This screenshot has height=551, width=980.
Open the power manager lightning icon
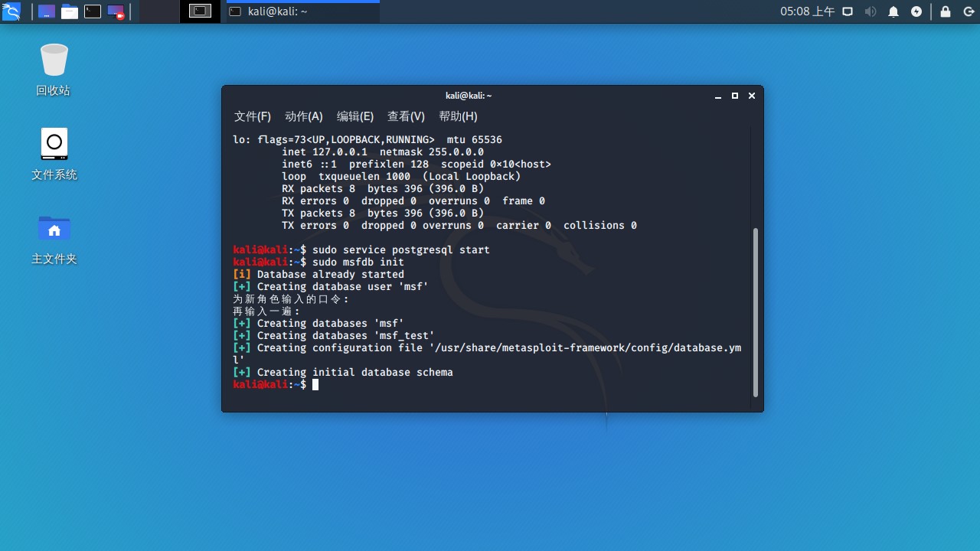[916, 11]
